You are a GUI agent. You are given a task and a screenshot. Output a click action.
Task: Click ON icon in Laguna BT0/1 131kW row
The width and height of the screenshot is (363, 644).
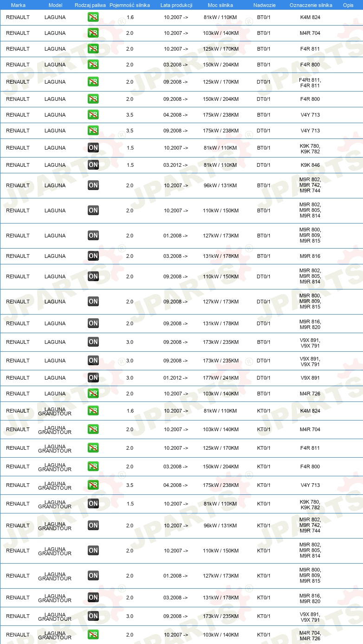(x=93, y=256)
